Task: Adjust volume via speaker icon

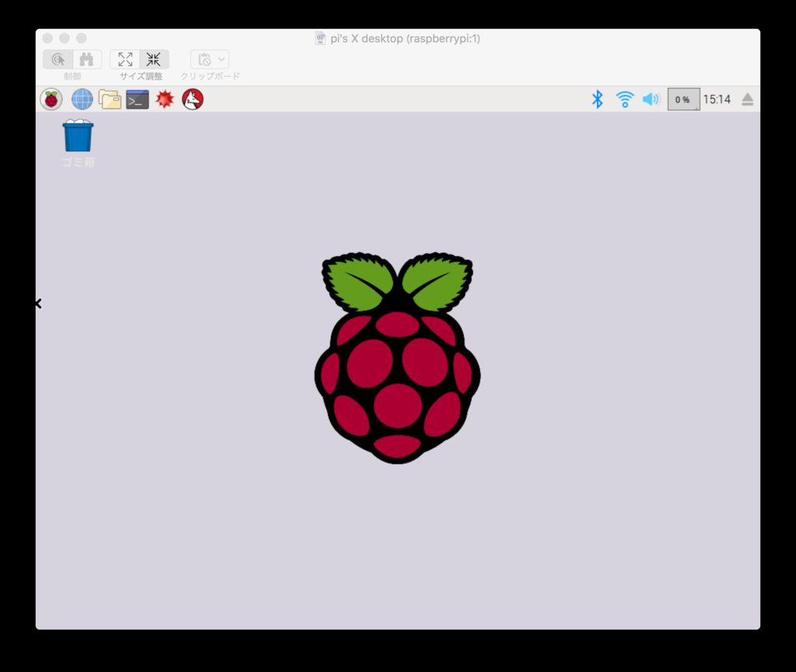Action: click(x=651, y=99)
